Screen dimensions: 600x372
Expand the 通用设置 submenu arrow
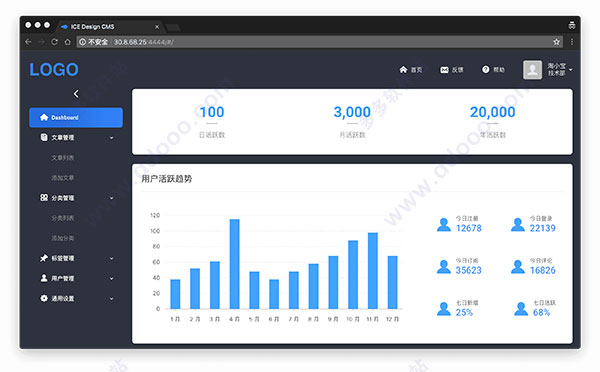pos(111,299)
